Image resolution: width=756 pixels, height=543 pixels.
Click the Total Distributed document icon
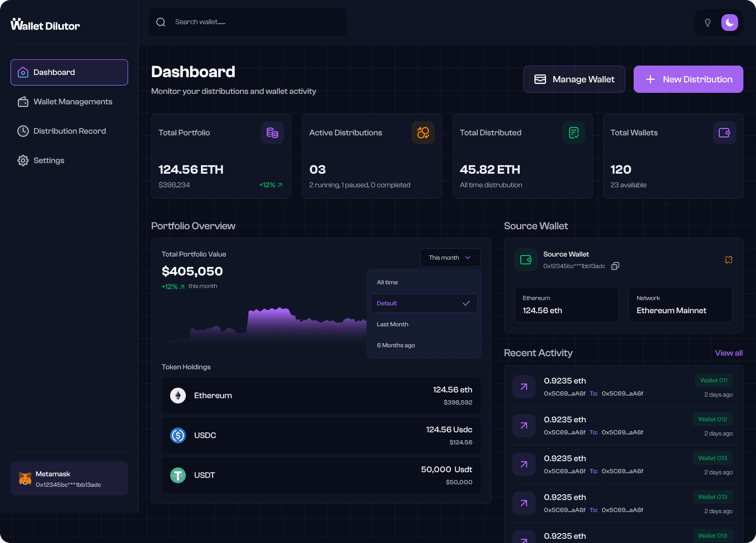point(573,133)
